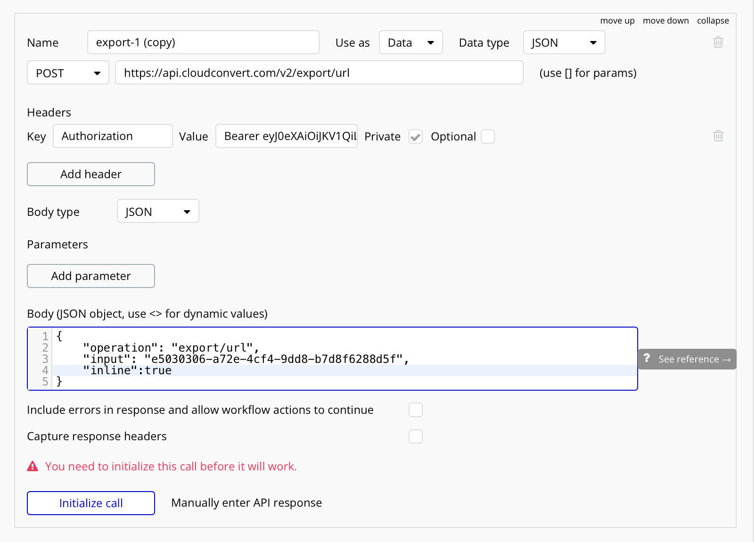Open the Use as Data dropdown
Screen dimensions: 756x542
coord(411,42)
